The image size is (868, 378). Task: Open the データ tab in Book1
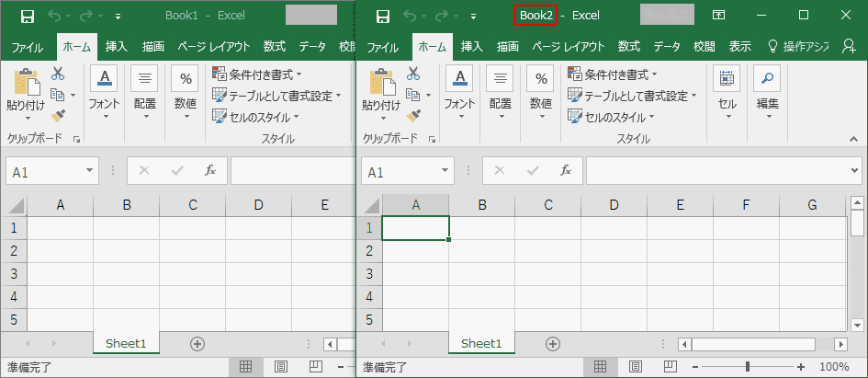[x=312, y=47]
